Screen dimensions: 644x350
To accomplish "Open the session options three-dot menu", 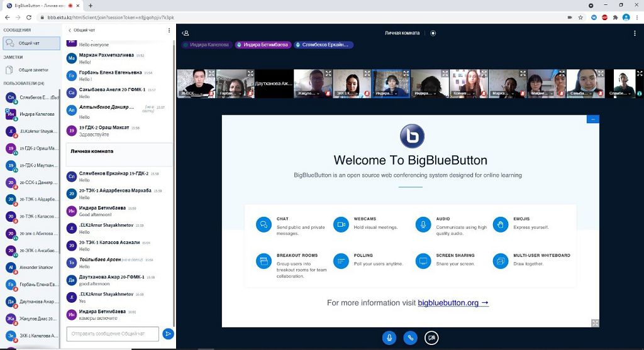I will click(635, 33).
